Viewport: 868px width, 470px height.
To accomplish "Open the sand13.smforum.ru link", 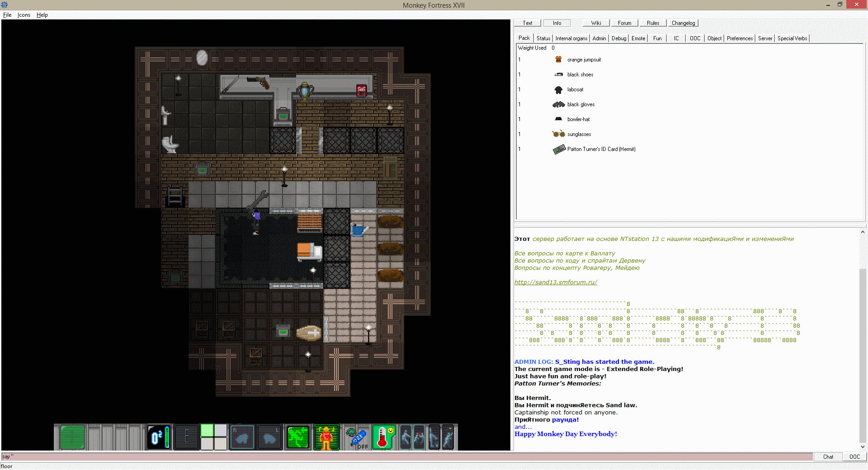I will click(x=556, y=282).
